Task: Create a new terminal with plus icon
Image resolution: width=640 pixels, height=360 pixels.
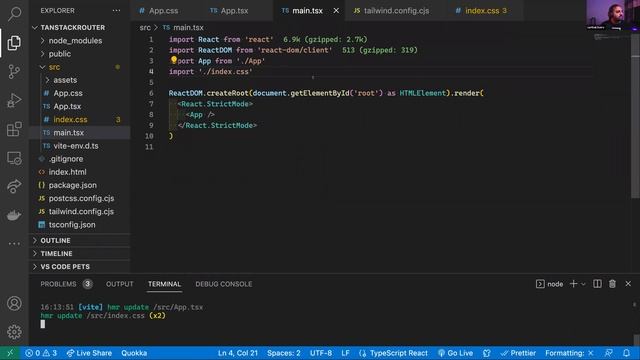Action: click(573, 284)
